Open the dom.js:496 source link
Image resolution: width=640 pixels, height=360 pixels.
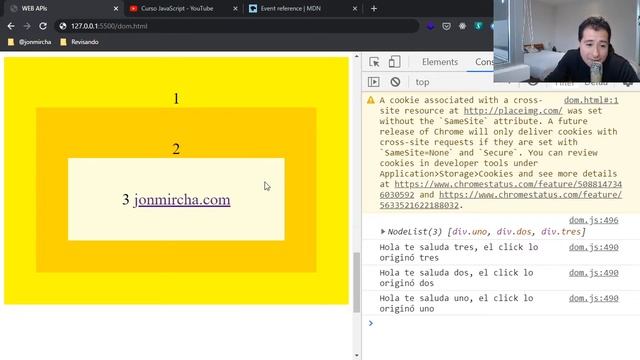(x=593, y=220)
